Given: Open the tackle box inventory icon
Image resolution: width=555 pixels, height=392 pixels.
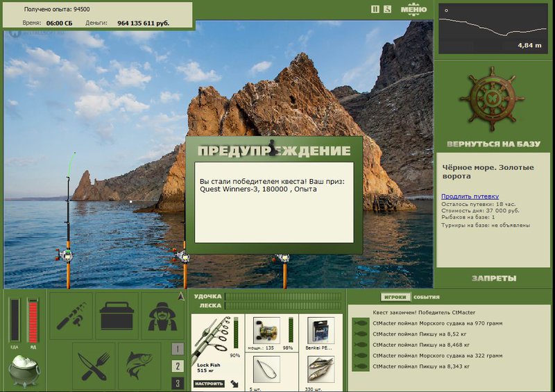Looking at the screenshot, I should point(117,316).
